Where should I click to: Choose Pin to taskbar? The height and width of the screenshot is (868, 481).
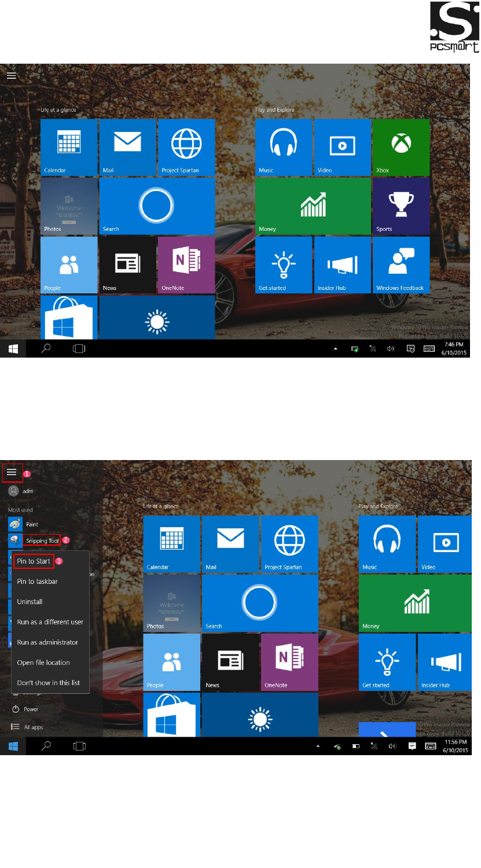[50, 582]
